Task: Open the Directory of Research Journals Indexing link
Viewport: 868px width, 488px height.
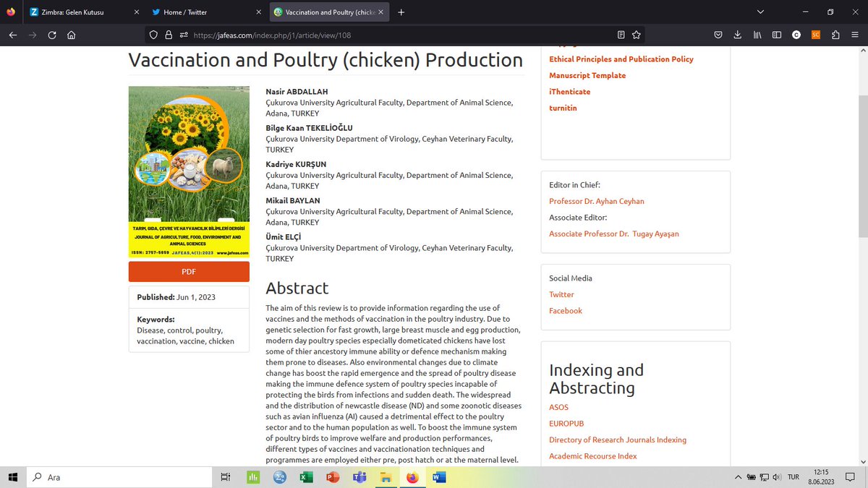Action: [x=618, y=440]
